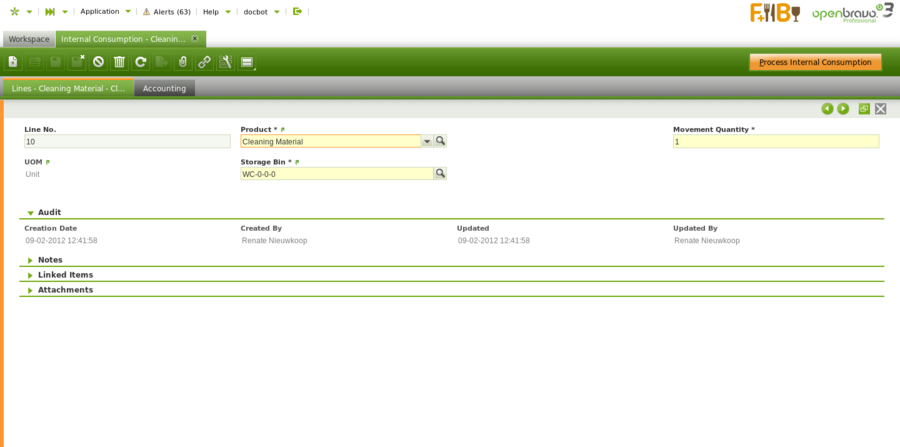Open the Product dropdown arrow
This screenshot has width=900, height=447.
[x=427, y=141]
